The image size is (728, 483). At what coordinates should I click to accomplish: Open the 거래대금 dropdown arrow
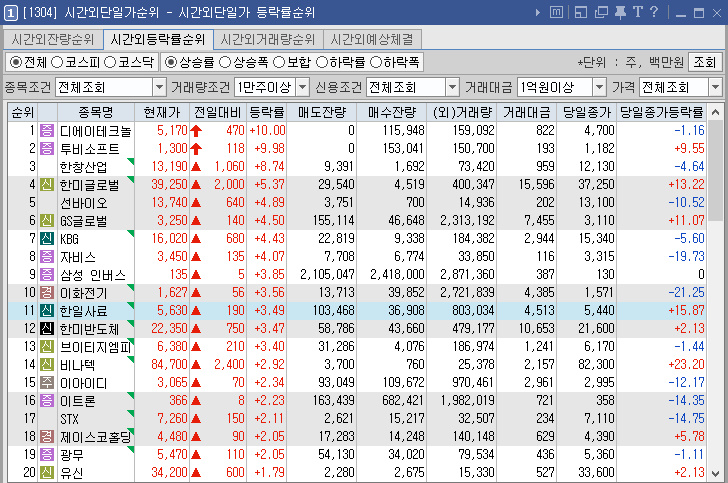point(599,87)
